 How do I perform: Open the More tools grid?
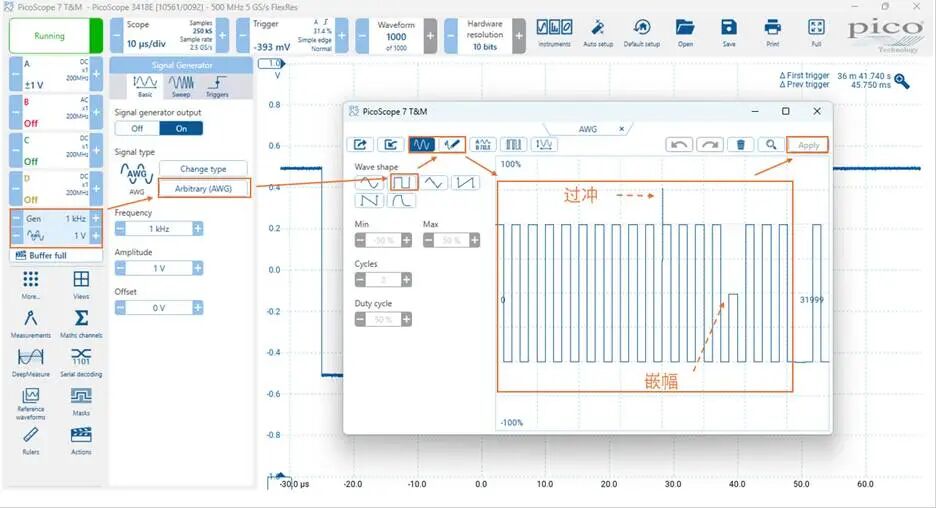30,285
